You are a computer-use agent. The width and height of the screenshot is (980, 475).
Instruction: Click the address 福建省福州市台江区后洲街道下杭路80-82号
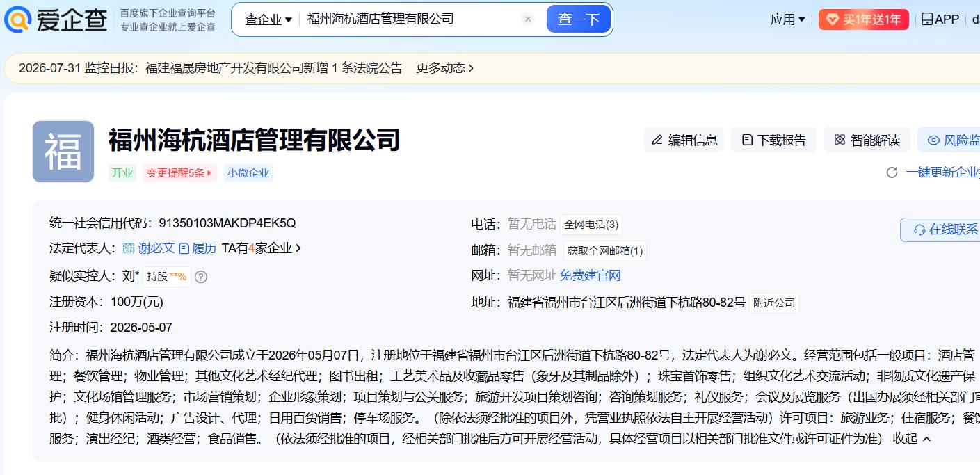pos(626,303)
